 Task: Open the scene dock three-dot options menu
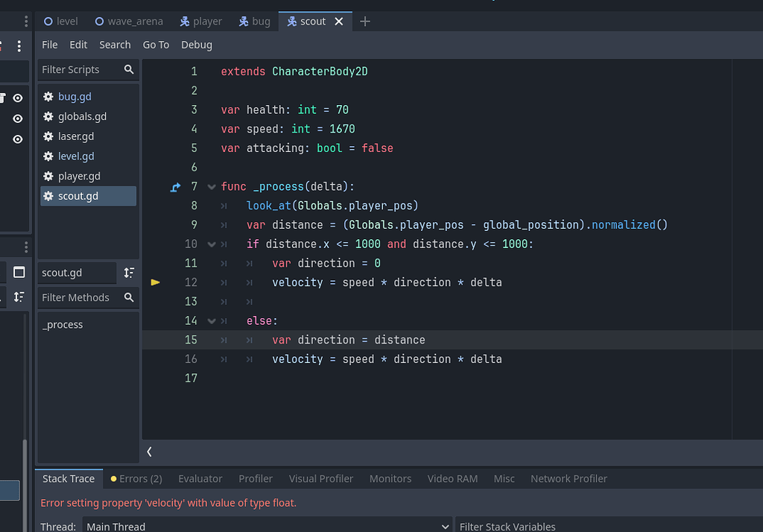19,45
